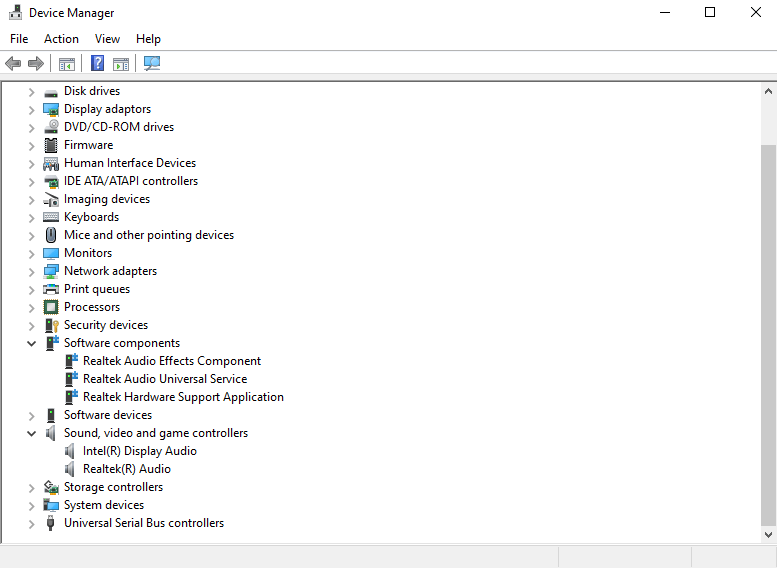Collapse Sound, video and game controllers
The height and width of the screenshot is (568, 777).
tap(31, 434)
